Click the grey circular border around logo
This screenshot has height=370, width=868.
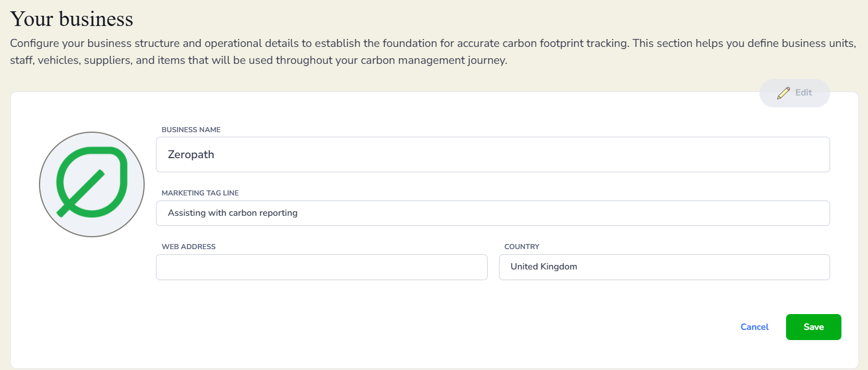pos(40,184)
